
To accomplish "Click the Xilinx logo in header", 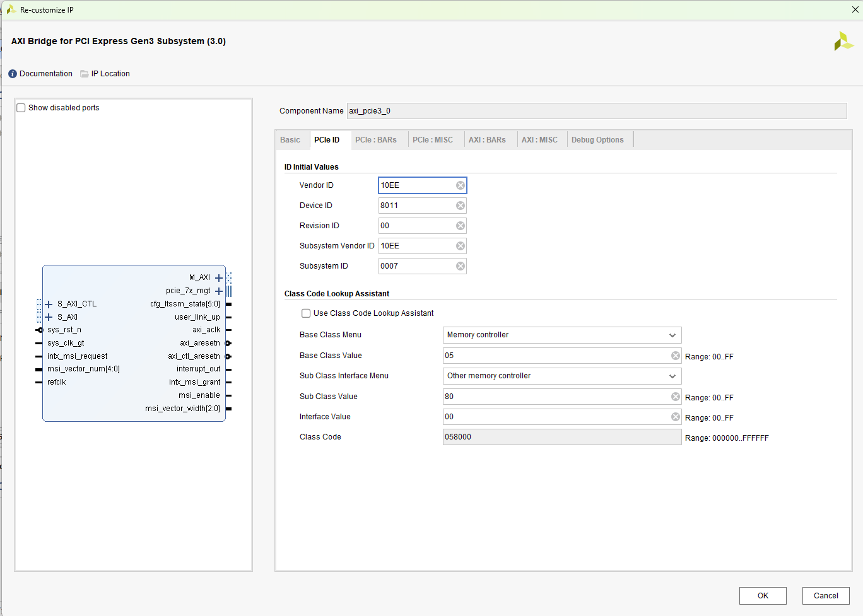I will 843,42.
